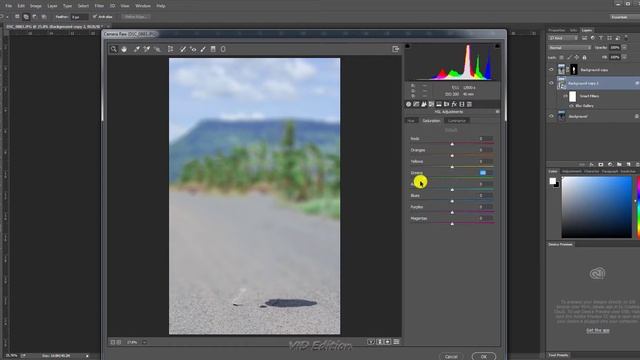
Task: Click the Blues saturation slider handle
Action: [452, 201]
